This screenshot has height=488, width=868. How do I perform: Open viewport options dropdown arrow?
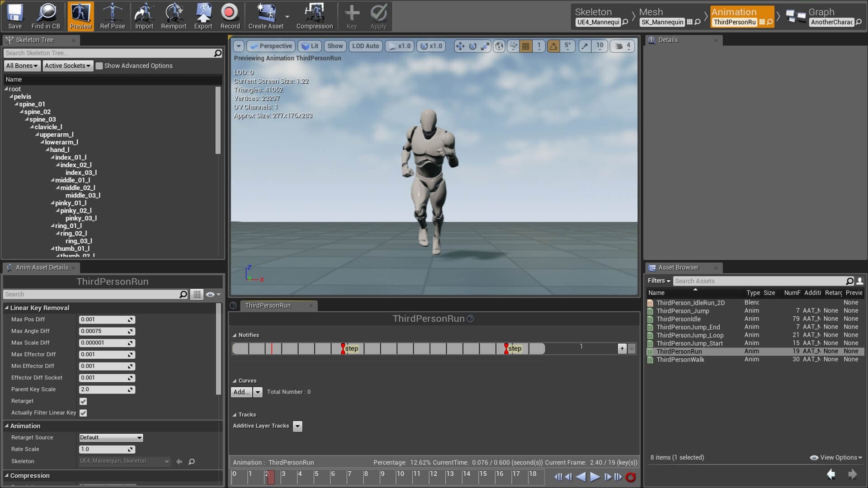click(239, 46)
